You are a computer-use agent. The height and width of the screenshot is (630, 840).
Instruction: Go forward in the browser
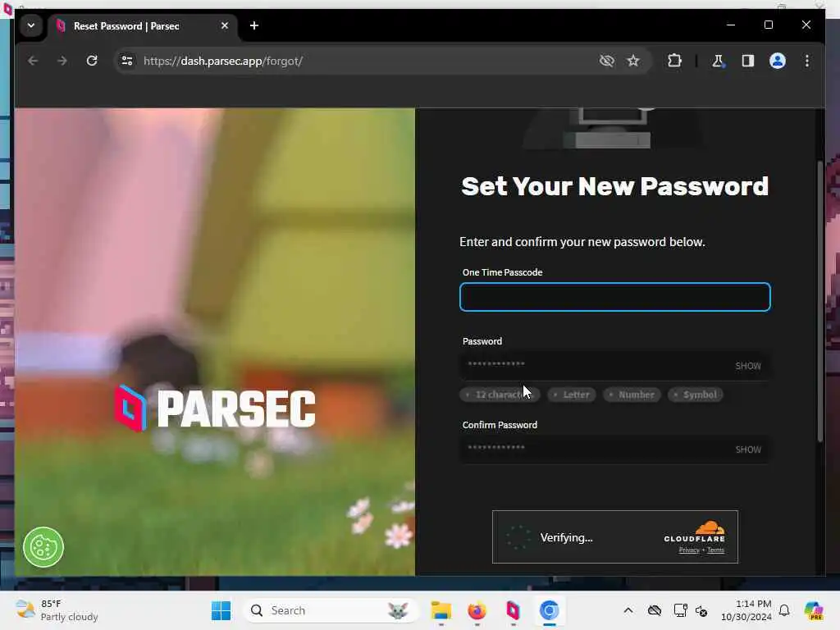[x=62, y=61]
